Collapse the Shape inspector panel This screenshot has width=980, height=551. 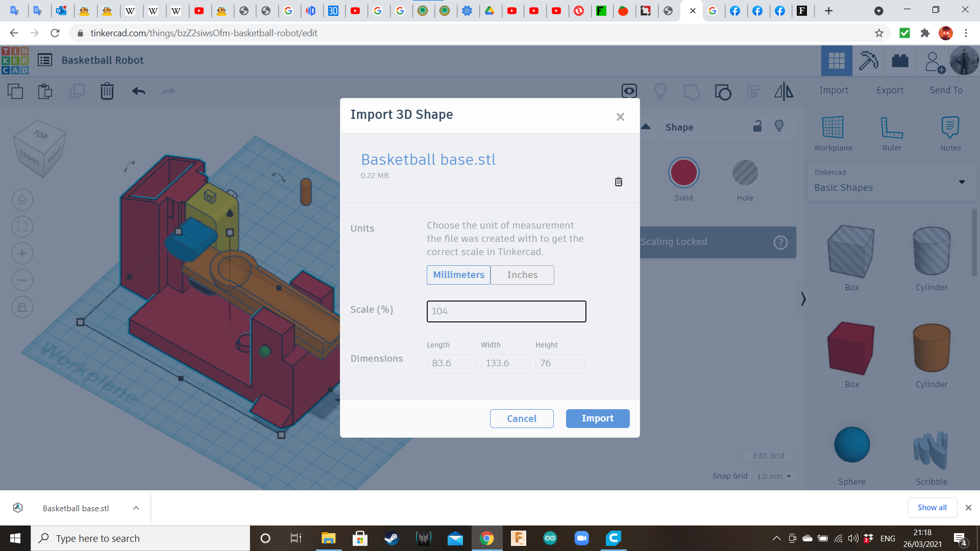[x=646, y=127]
